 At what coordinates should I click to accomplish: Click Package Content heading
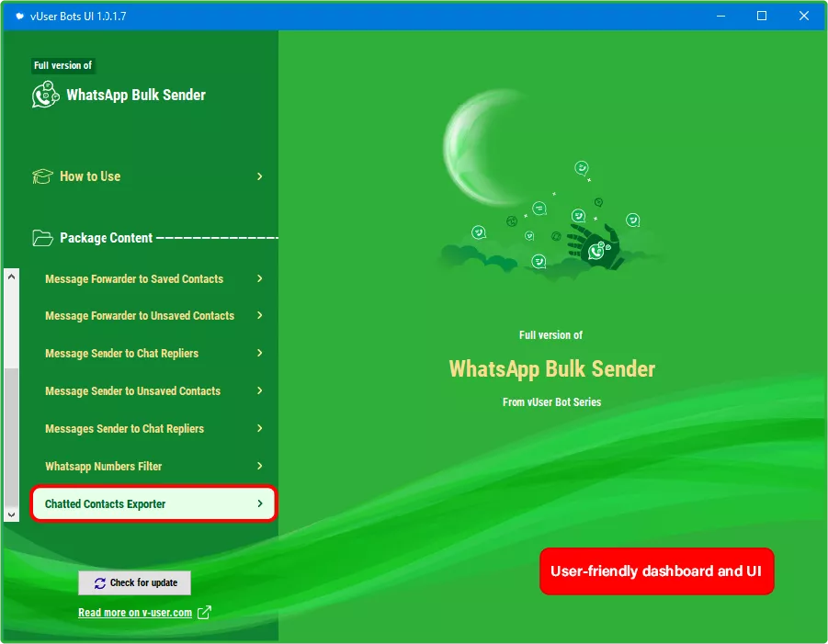coord(106,238)
